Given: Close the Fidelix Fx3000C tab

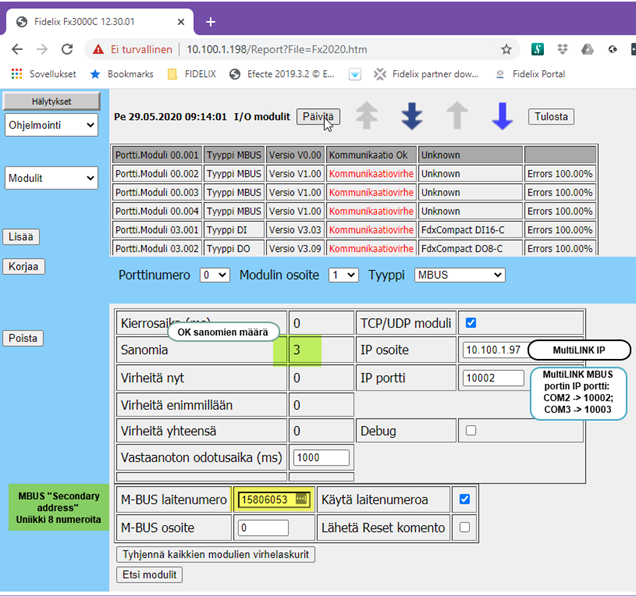Looking at the screenshot, I should (181, 22).
